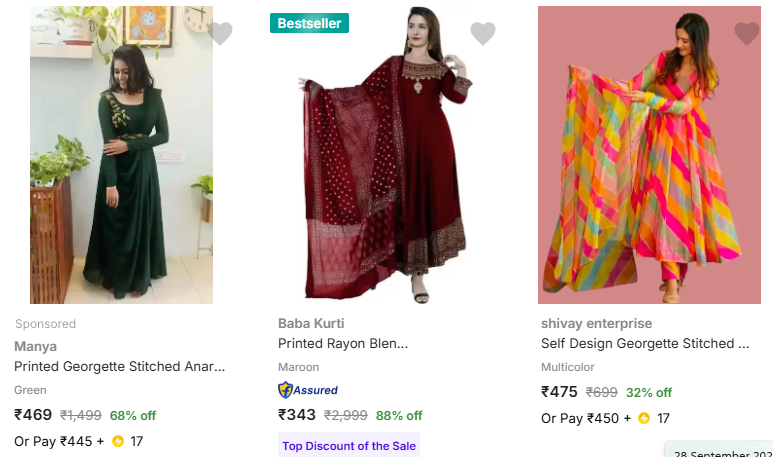This screenshot has height=457, width=773.
Task: Open Baba Kurti brand link
Action: coord(311,323)
